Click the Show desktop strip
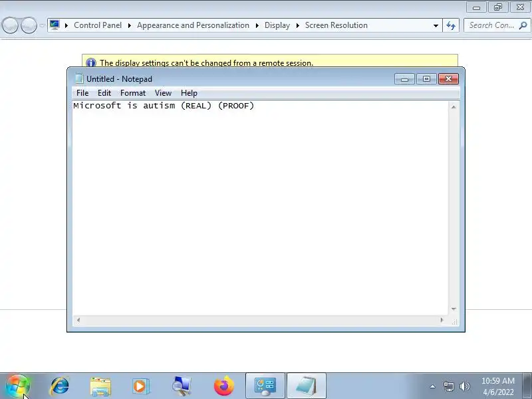Viewport: 532px width, 399px height. [x=527, y=386]
